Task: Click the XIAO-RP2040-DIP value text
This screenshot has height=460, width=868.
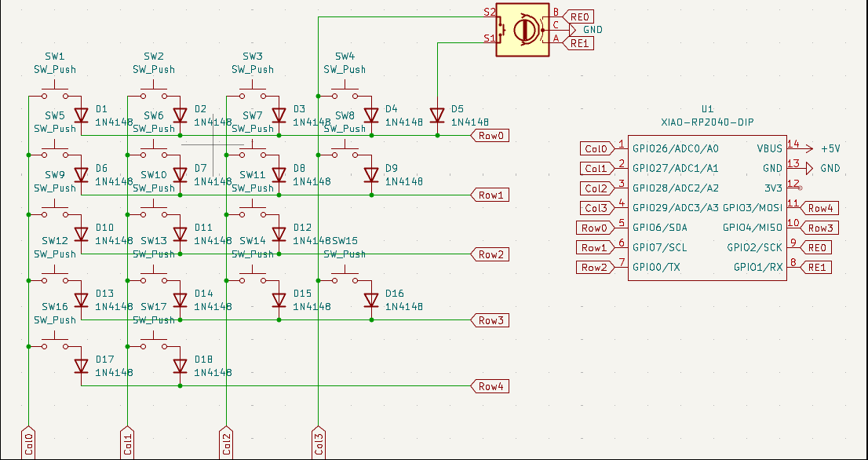Action: point(708,123)
